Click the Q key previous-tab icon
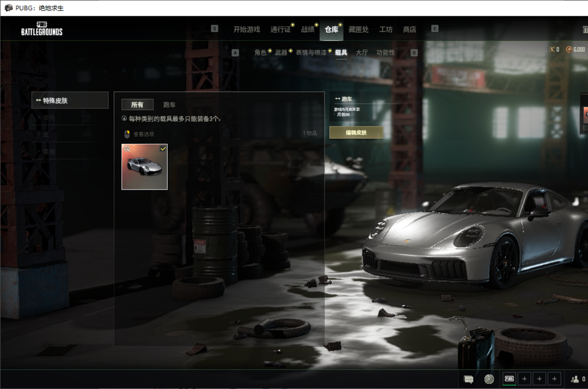The image size is (588, 389). pyautogui.click(x=215, y=29)
